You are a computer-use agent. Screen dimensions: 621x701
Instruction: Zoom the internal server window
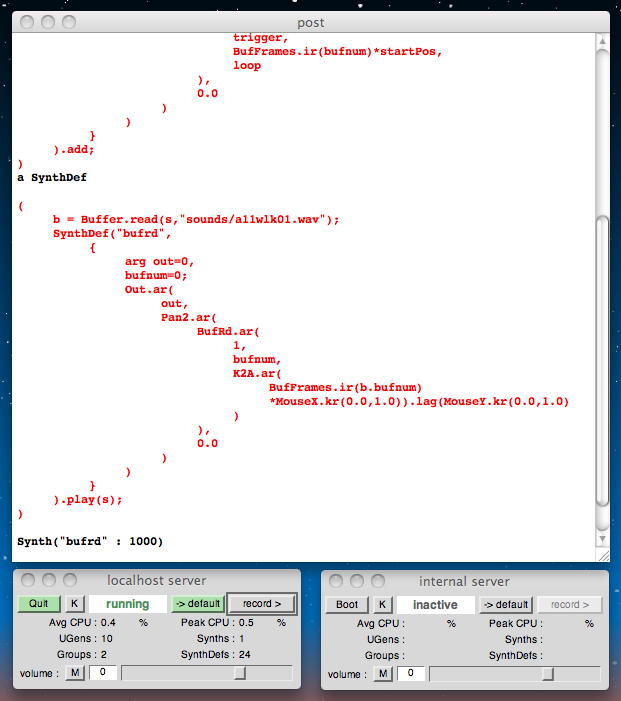click(x=378, y=581)
